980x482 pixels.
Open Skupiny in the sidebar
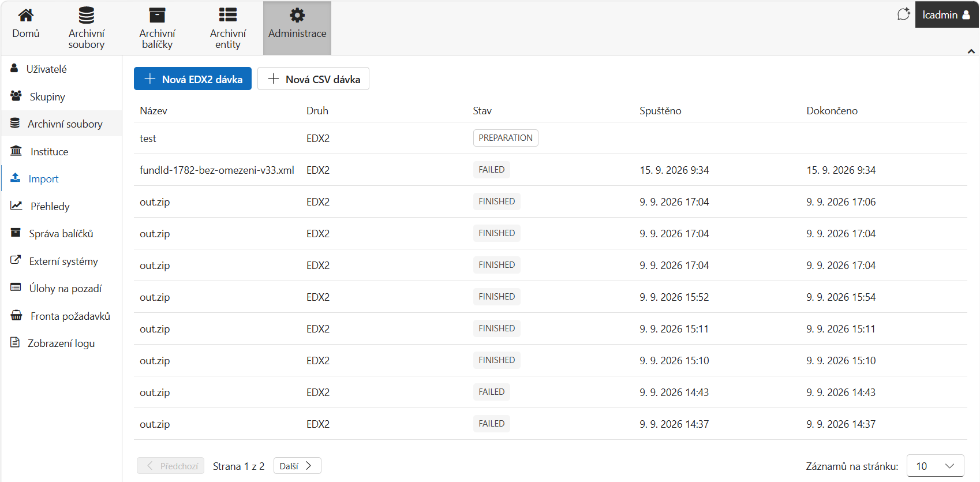coord(61,96)
